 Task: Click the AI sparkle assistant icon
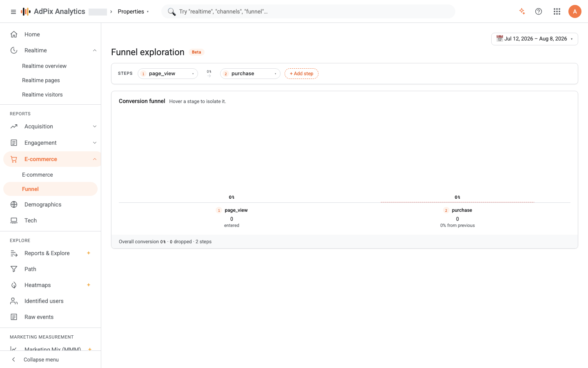coord(522,11)
